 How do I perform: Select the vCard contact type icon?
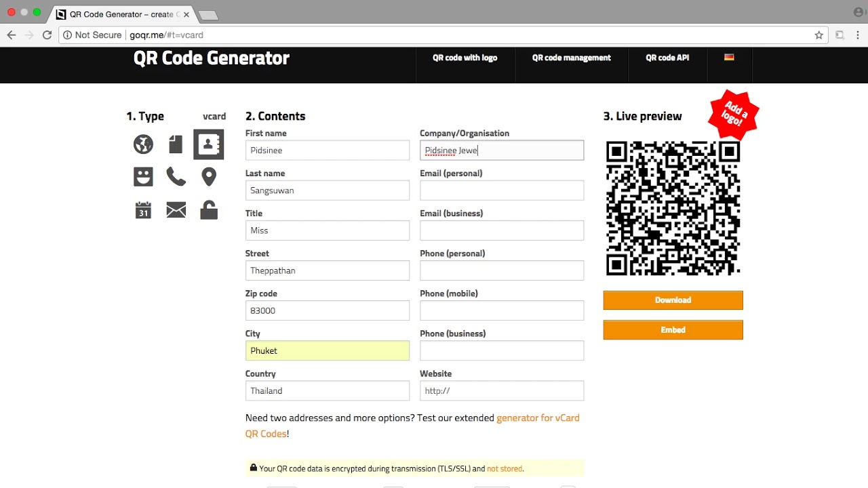coord(209,144)
